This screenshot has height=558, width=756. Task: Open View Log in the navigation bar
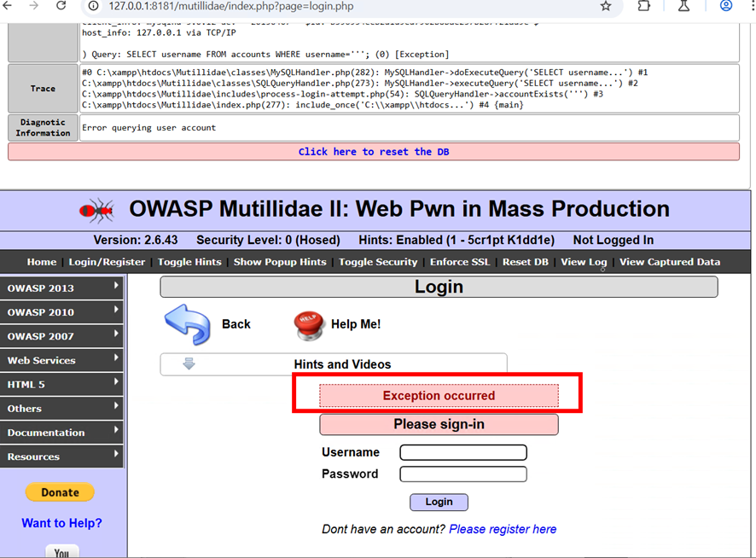click(x=584, y=262)
